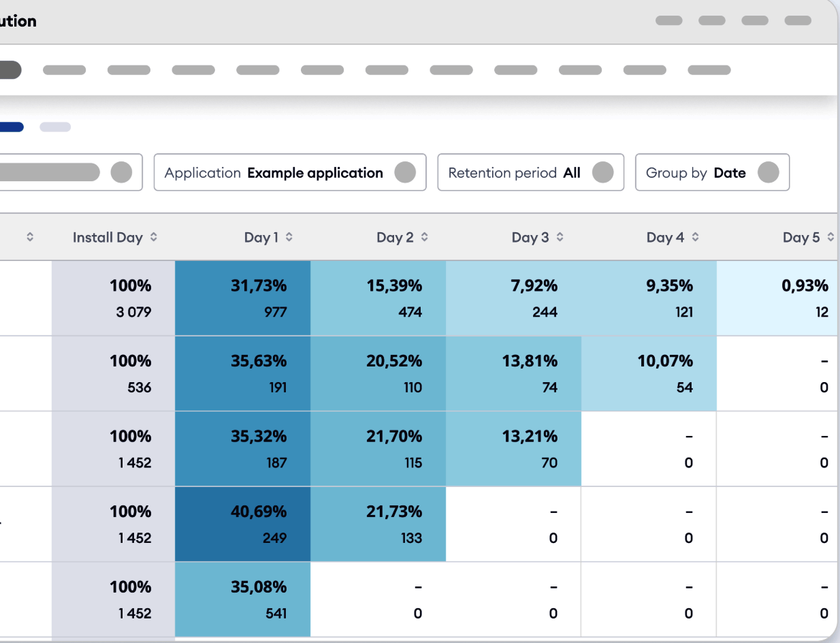
Task: Sort the table by Day 2
Action: (425, 237)
